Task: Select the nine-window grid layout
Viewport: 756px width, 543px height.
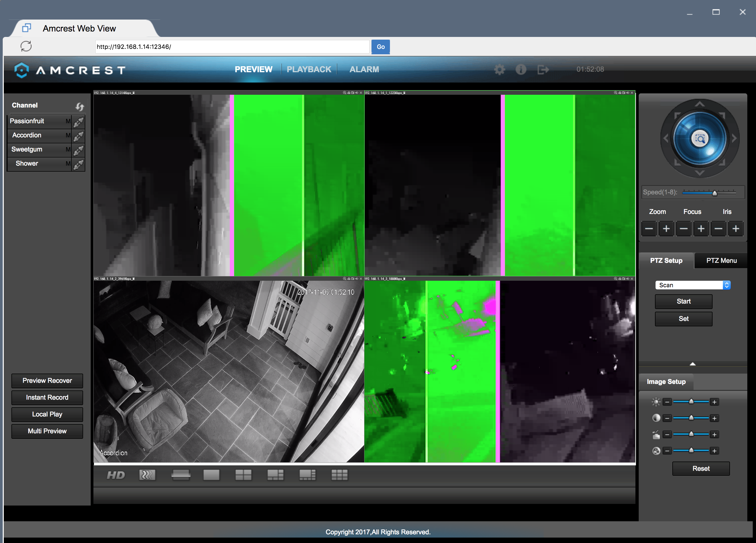Action: tap(339, 475)
